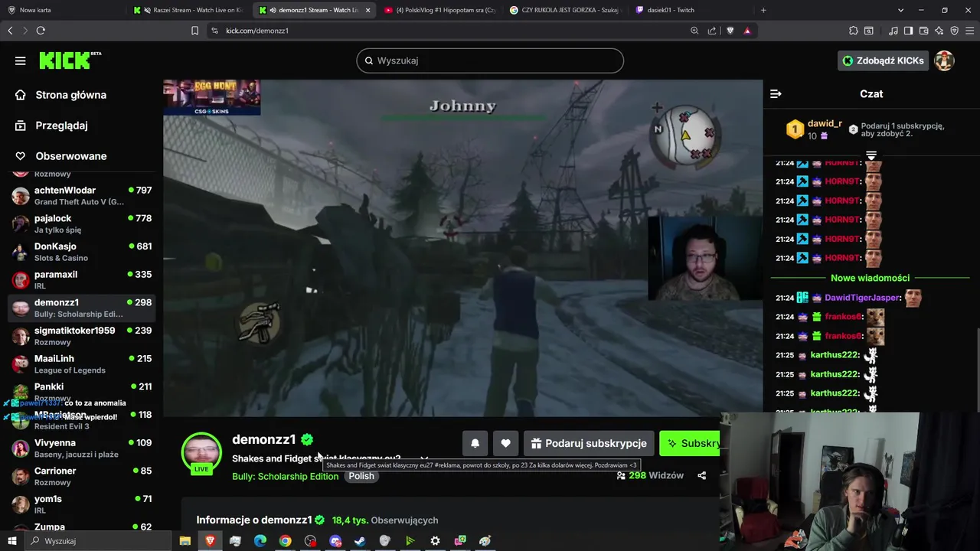The width and height of the screenshot is (980, 551).
Task: Toggle the browser sidebar panel
Action: (908, 31)
